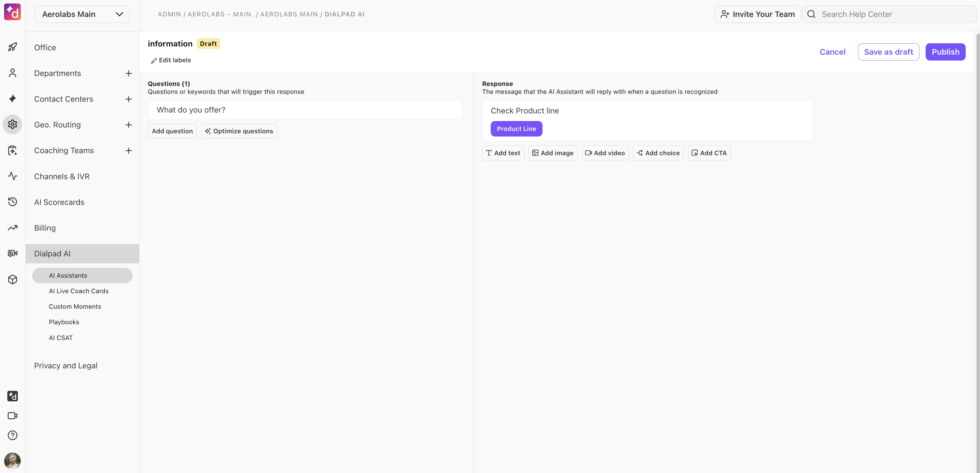This screenshot has width=980, height=473.
Task: Add a coaching team with plus icon
Action: [x=129, y=151]
